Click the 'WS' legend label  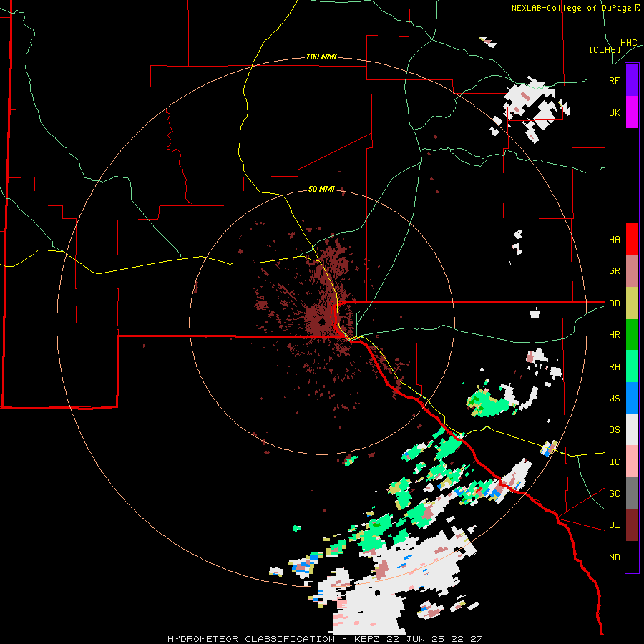click(x=614, y=399)
